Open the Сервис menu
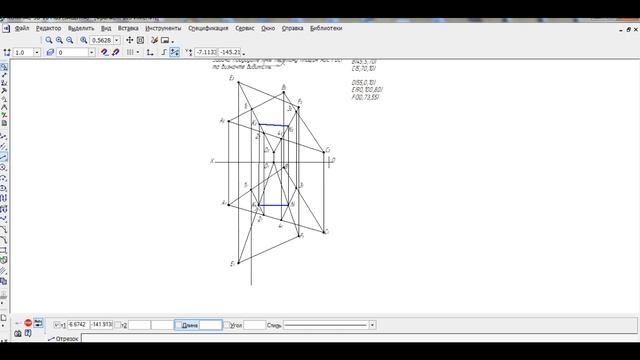 click(x=245, y=28)
